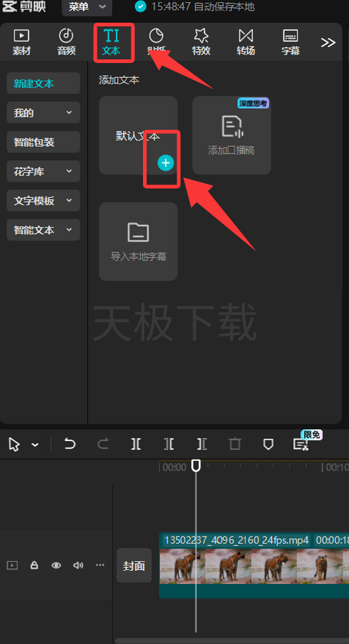The width and height of the screenshot is (349, 644).
Task: Click the video track type icon
Action: tap(12, 565)
